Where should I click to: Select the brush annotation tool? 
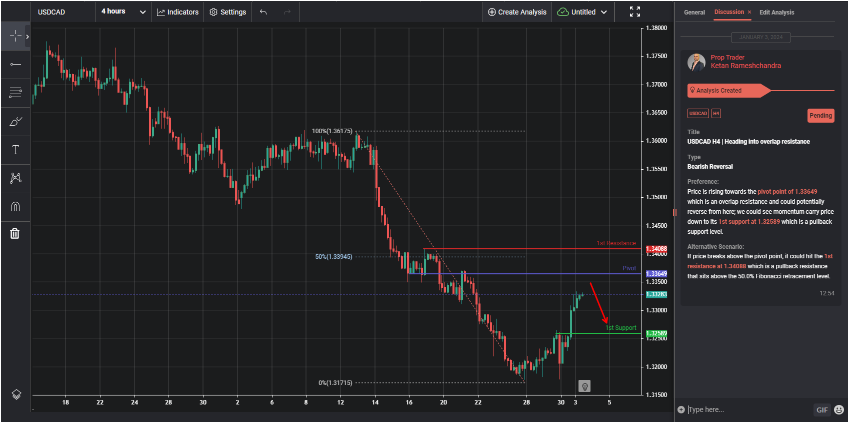[15, 122]
